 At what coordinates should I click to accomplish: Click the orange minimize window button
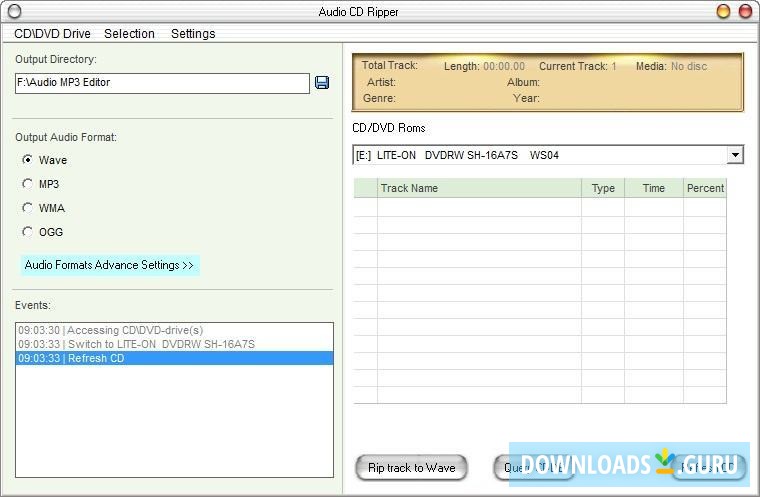point(723,12)
